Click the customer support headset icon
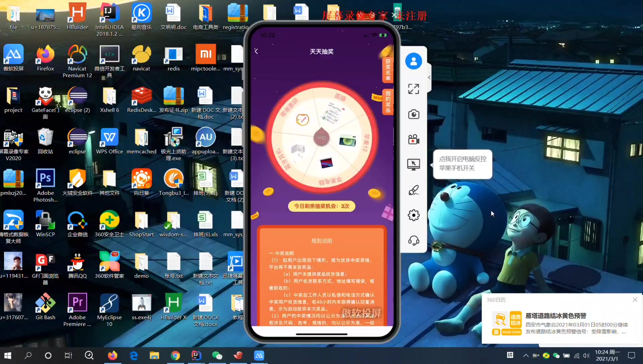 coord(414,241)
